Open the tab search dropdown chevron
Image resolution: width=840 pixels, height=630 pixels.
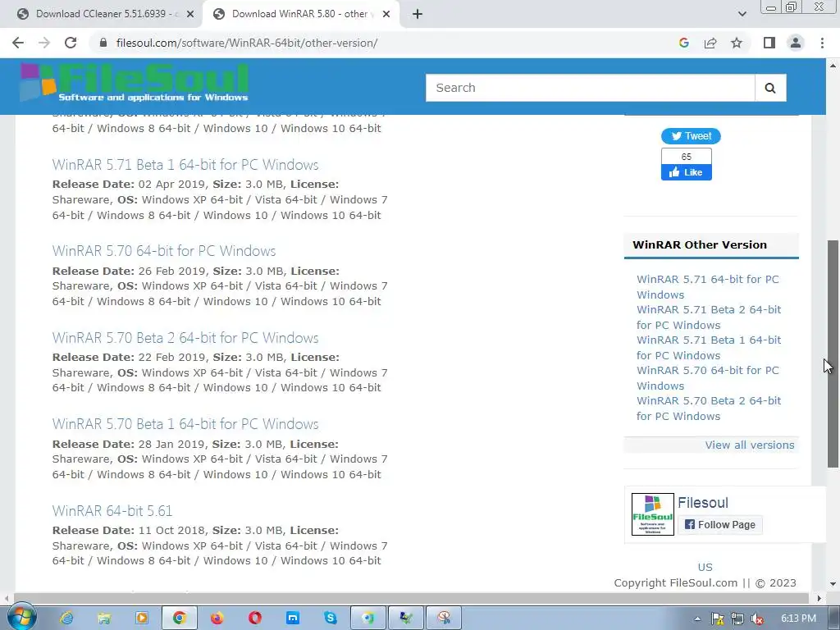(x=742, y=14)
